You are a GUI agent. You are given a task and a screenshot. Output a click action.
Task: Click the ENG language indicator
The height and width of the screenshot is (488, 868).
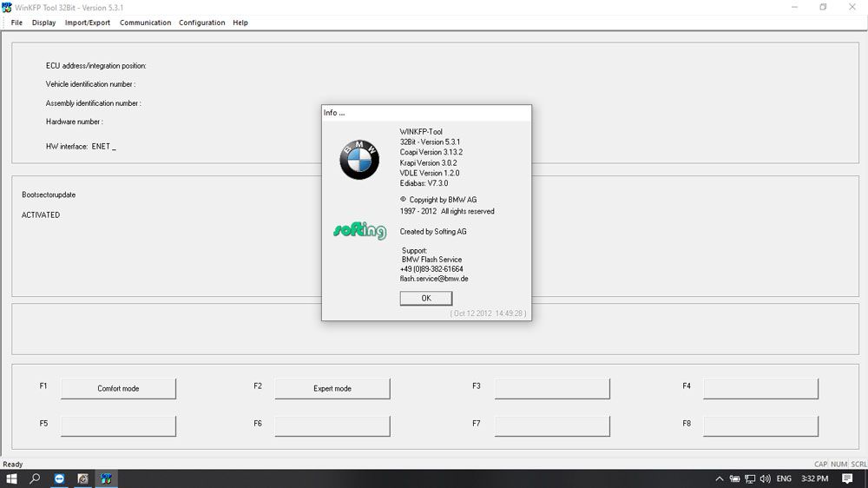784,478
